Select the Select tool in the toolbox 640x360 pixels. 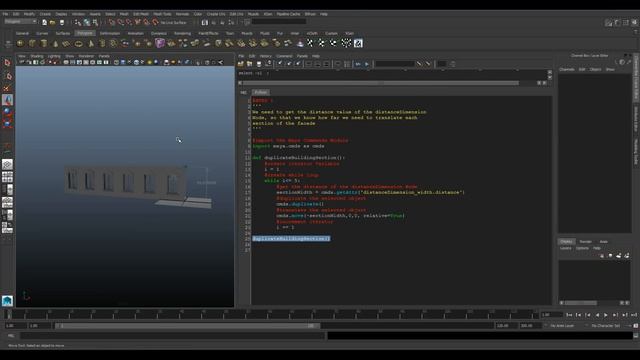coord(7,62)
